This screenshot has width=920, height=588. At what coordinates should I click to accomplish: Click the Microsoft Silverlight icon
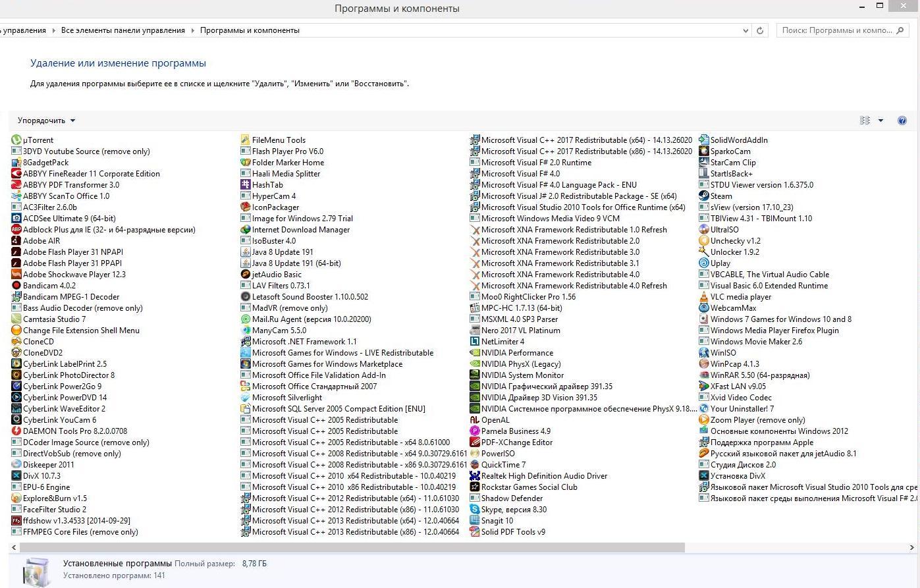[246, 397]
